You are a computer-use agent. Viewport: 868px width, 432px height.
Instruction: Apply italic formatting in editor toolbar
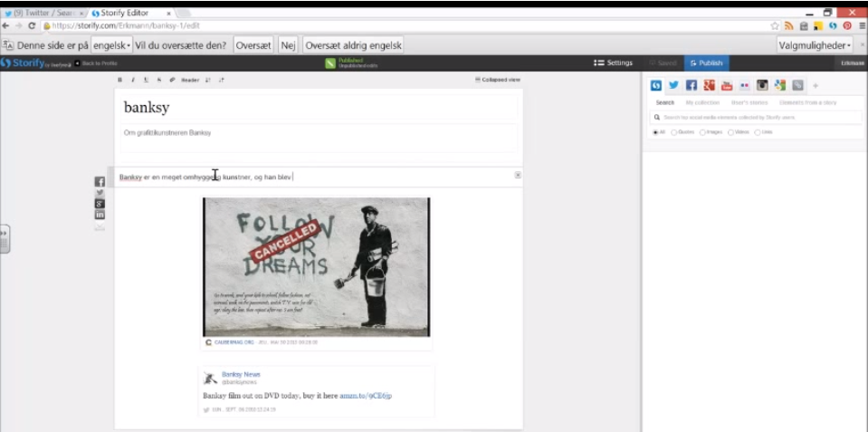(x=133, y=80)
